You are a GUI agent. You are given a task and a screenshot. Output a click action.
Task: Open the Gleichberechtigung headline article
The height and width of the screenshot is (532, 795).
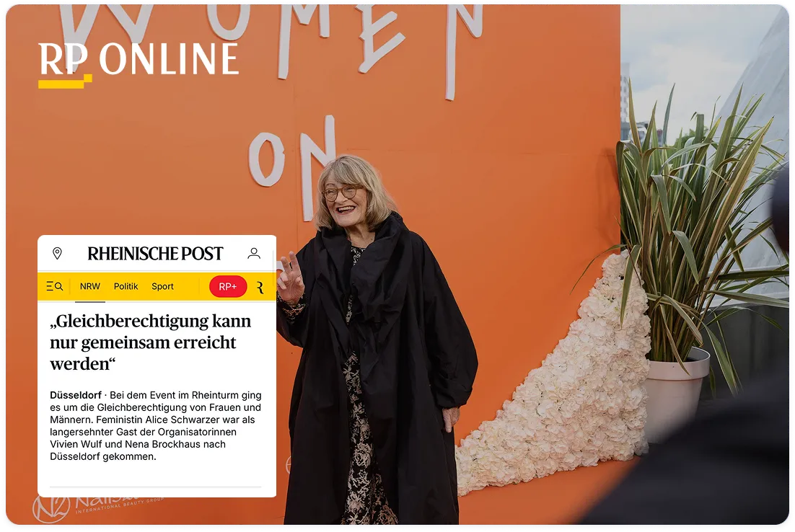coord(151,342)
